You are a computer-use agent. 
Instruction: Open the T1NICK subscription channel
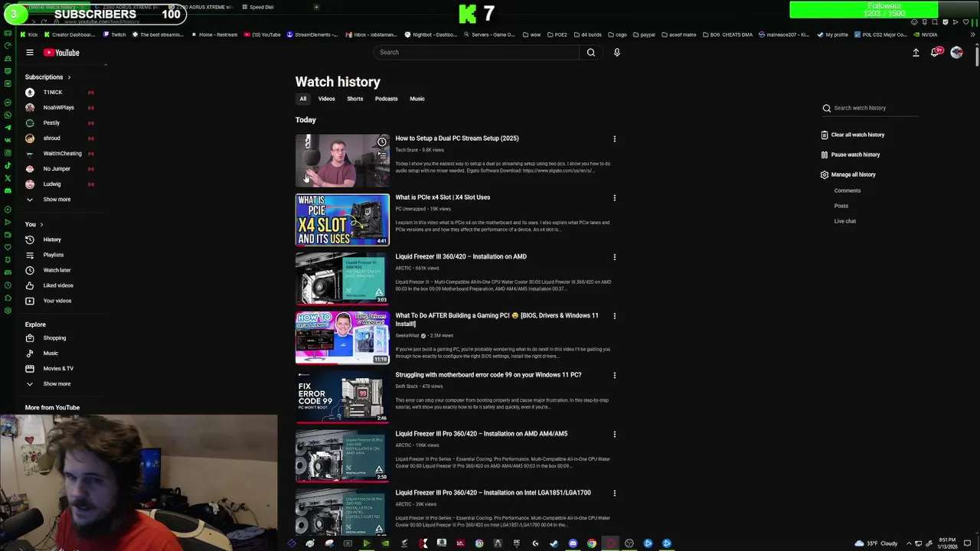(53, 92)
